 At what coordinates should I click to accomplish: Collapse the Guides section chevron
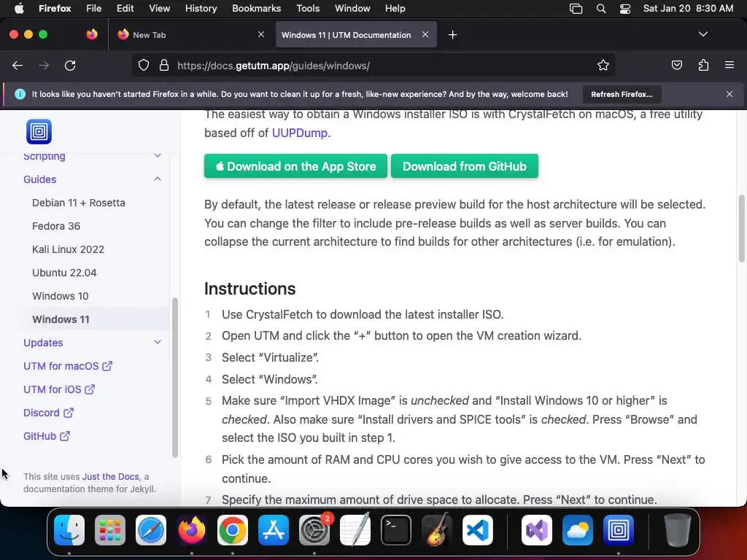(158, 179)
